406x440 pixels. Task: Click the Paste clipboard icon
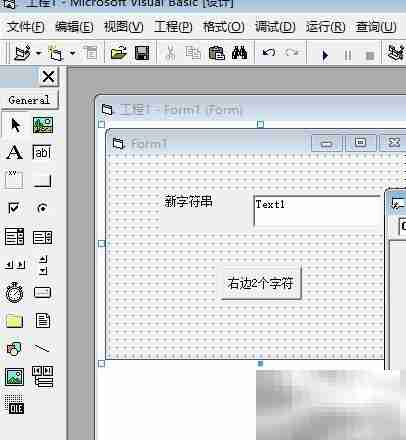click(216, 53)
